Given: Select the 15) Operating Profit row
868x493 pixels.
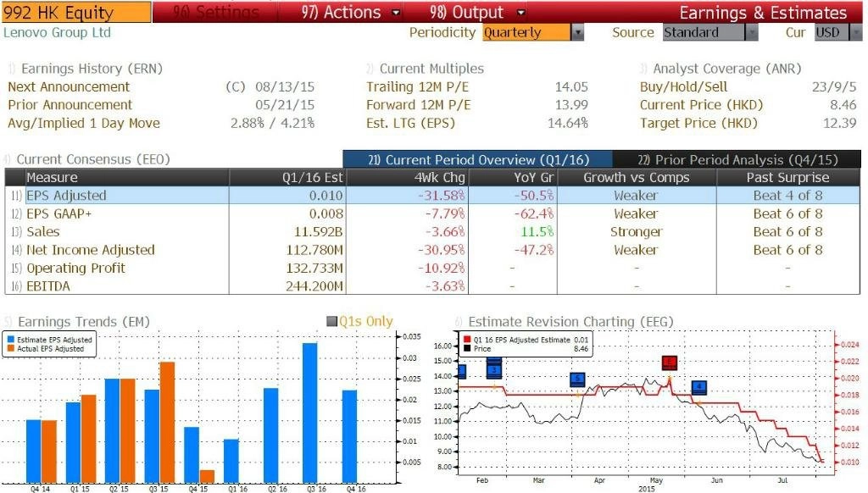Looking at the screenshot, I should 433,269.
